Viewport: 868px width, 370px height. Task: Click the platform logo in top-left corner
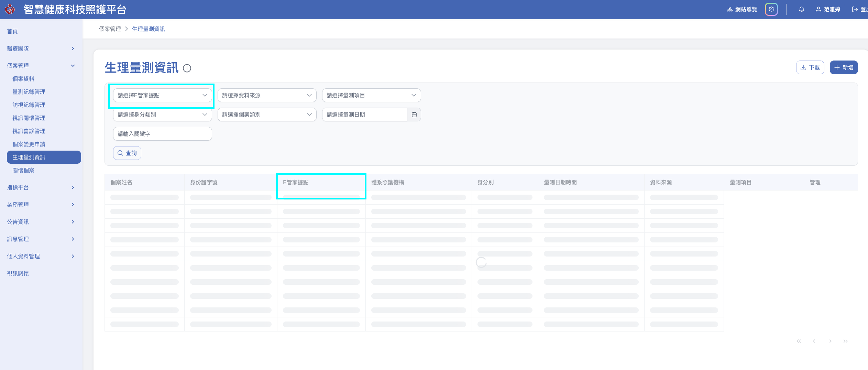10,9
